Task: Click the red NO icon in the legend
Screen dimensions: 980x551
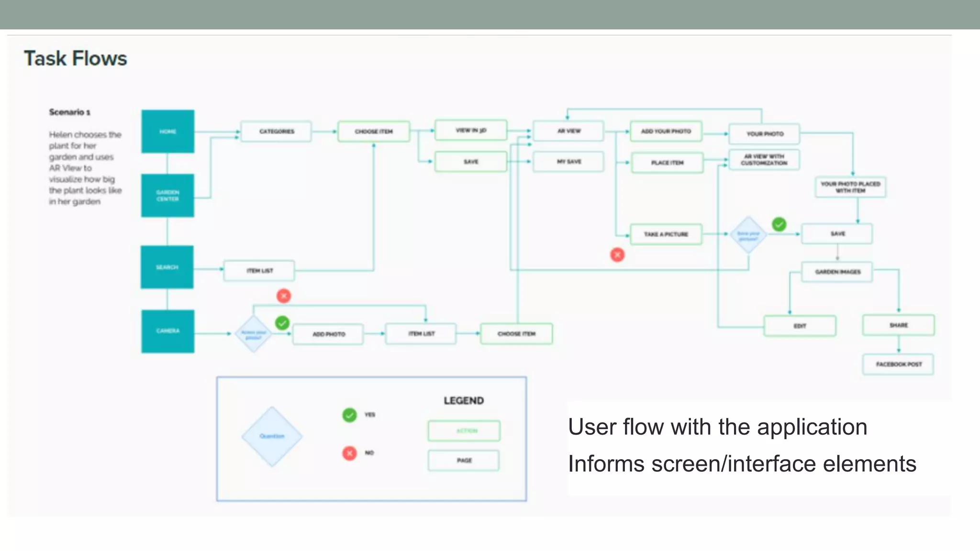Action: click(x=349, y=452)
